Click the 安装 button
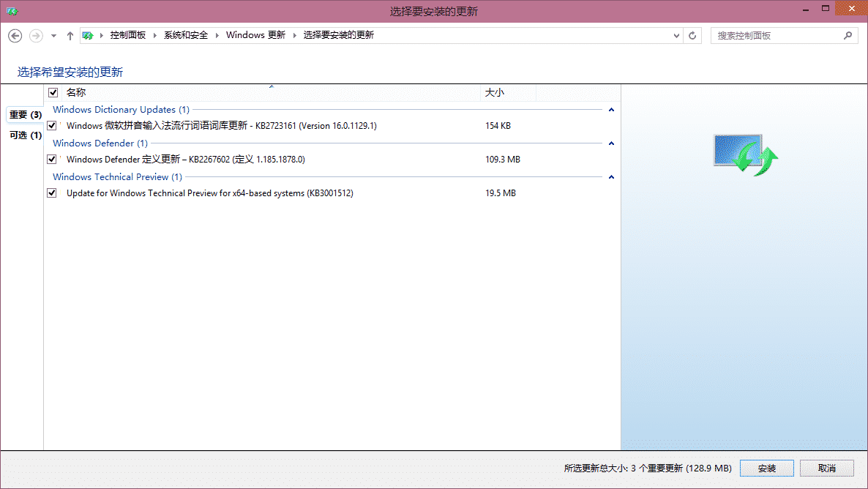This screenshot has width=868, height=489. 767,469
